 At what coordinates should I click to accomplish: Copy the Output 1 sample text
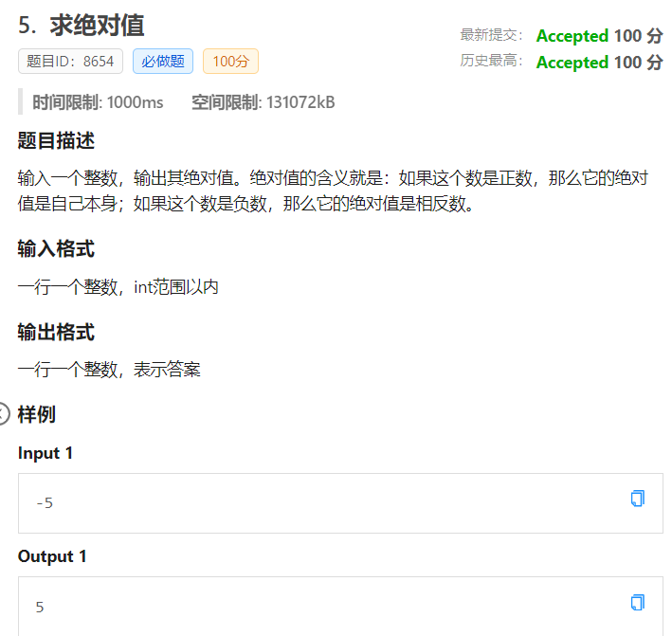(x=638, y=602)
